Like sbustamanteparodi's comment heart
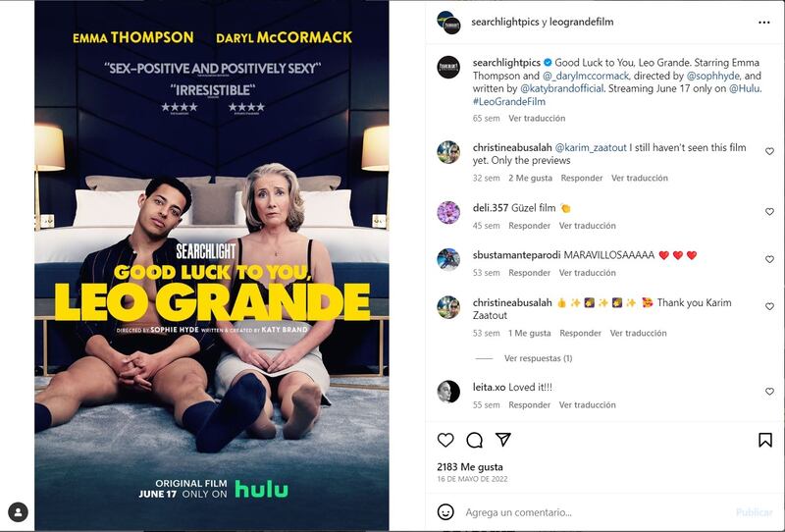The image size is (785, 532). pyautogui.click(x=769, y=259)
